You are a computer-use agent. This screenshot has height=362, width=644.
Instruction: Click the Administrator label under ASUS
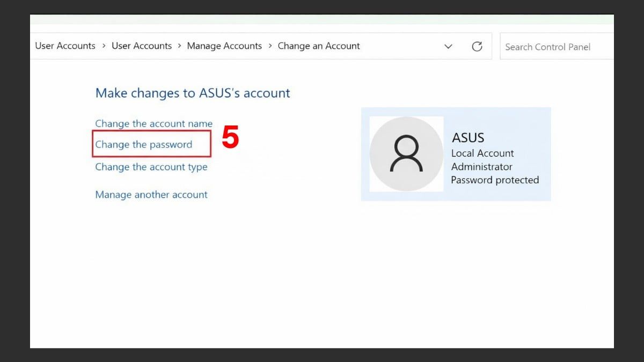[x=481, y=166]
